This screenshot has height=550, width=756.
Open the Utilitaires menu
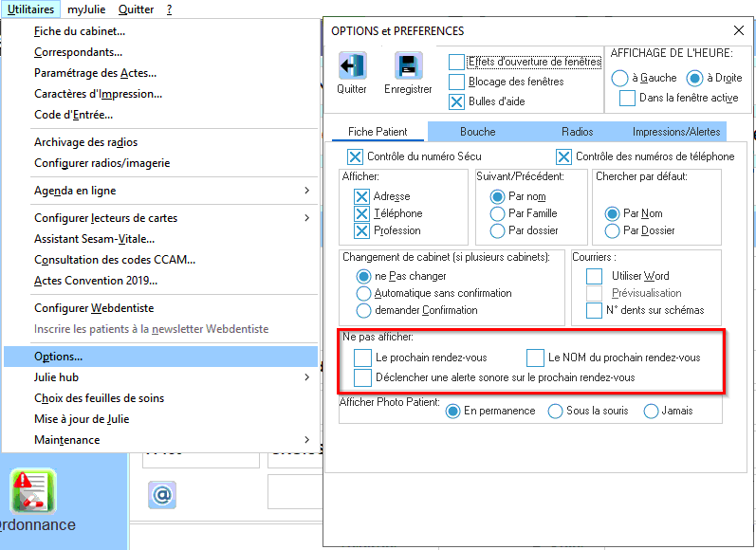(31, 9)
